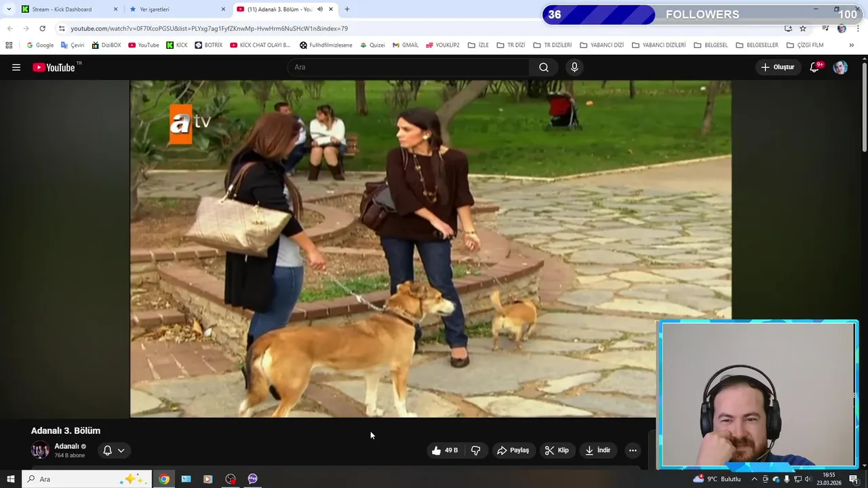Click the YouTube search magnifier button
Image resolution: width=868 pixels, height=488 pixels.
544,67
